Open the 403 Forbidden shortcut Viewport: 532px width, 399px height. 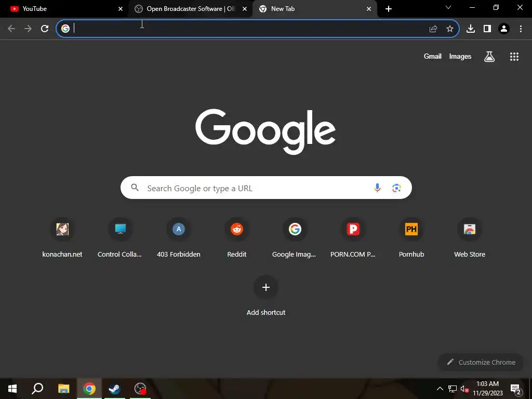coord(179,238)
